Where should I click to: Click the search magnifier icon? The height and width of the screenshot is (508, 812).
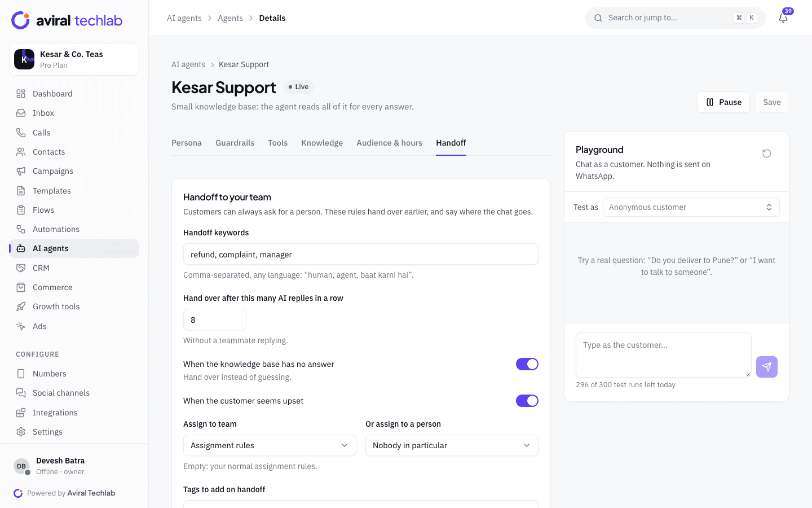pos(598,18)
